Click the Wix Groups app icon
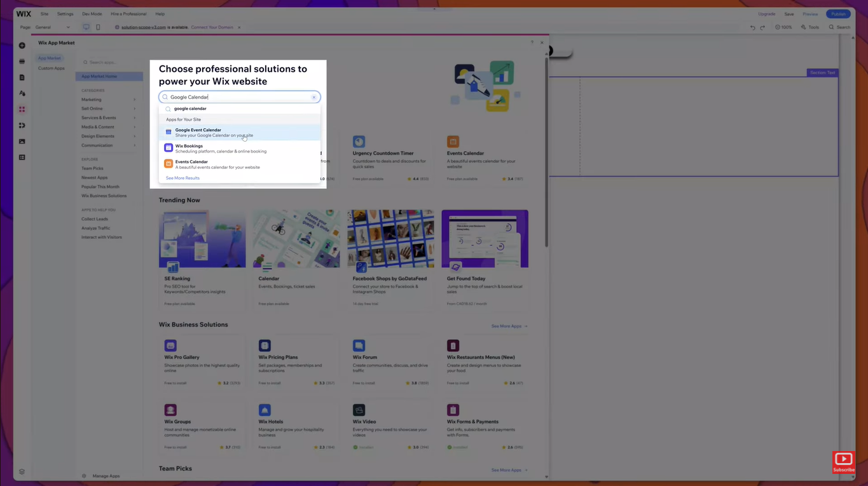The image size is (868, 486). tap(170, 410)
